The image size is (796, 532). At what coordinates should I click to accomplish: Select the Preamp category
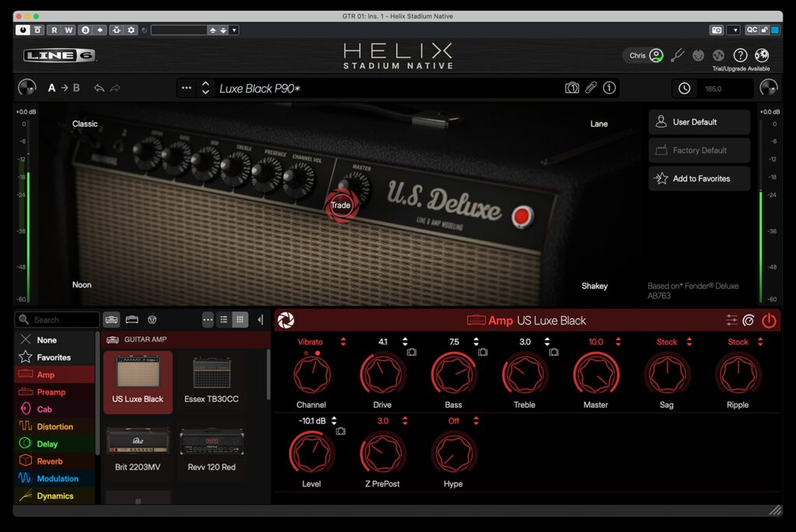(55, 392)
